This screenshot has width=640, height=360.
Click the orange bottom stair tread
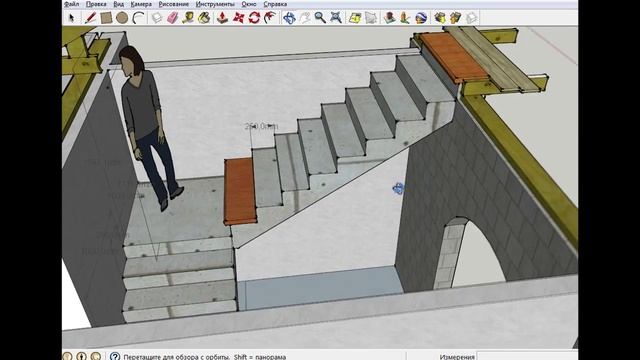(x=240, y=192)
